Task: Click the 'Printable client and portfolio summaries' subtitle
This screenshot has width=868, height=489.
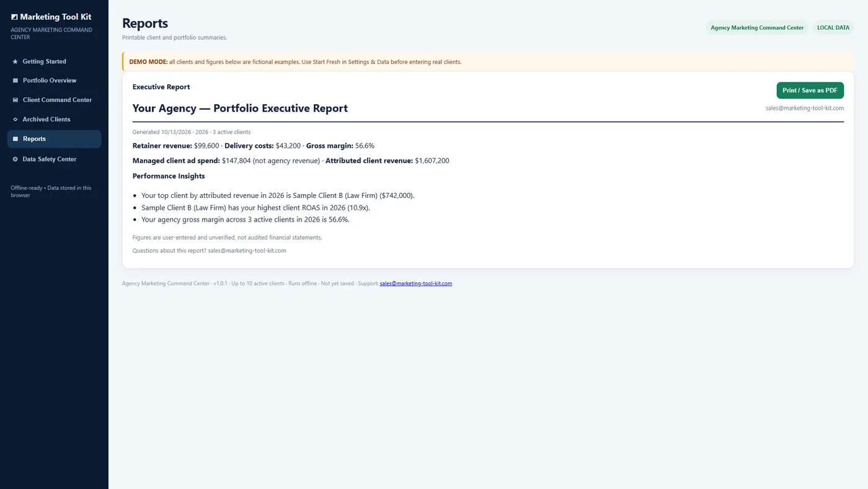Action: click(175, 38)
